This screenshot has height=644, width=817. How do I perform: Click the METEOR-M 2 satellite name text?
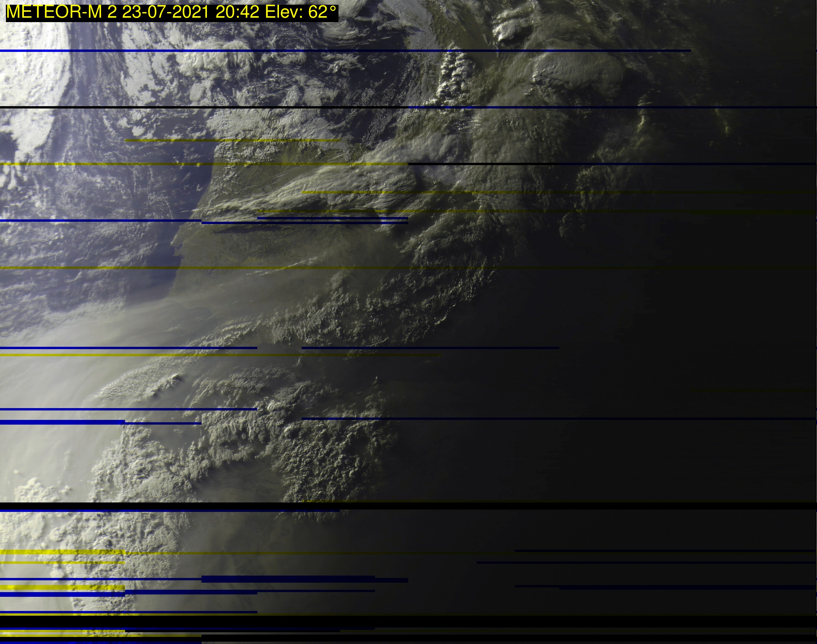[61, 12]
